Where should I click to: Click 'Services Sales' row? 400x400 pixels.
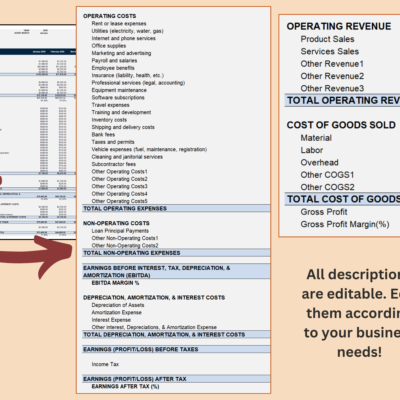[330, 51]
